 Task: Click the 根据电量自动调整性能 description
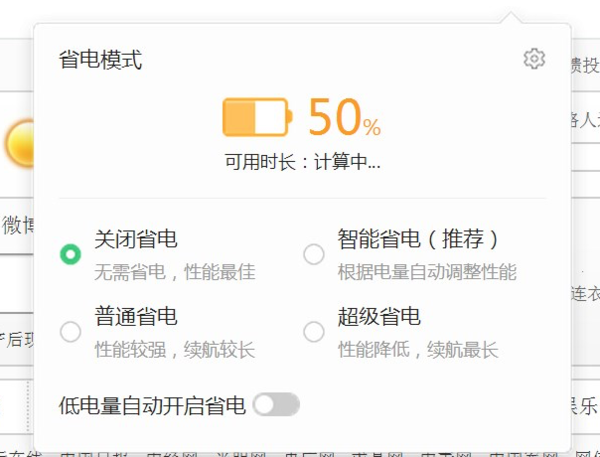click(x=427, y=272)
